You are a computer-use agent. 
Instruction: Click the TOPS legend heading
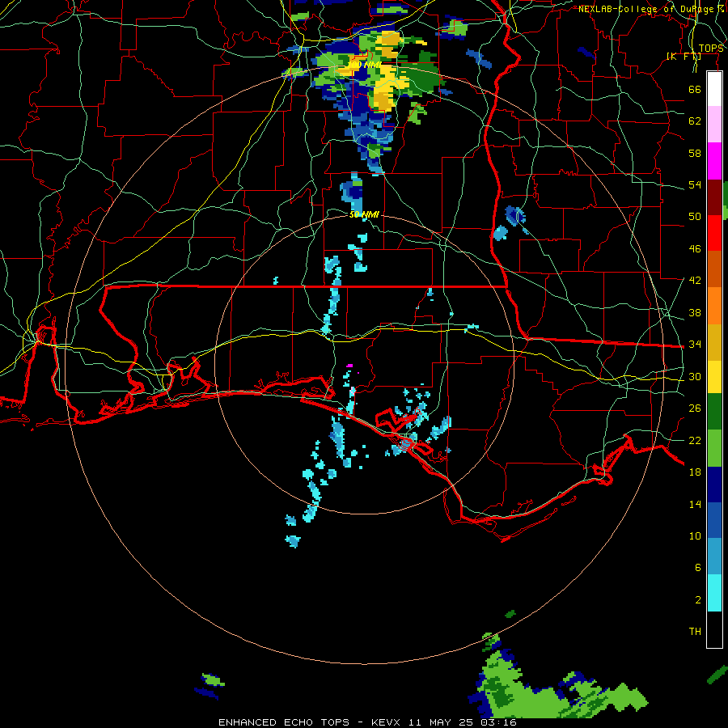click(711, 49)
